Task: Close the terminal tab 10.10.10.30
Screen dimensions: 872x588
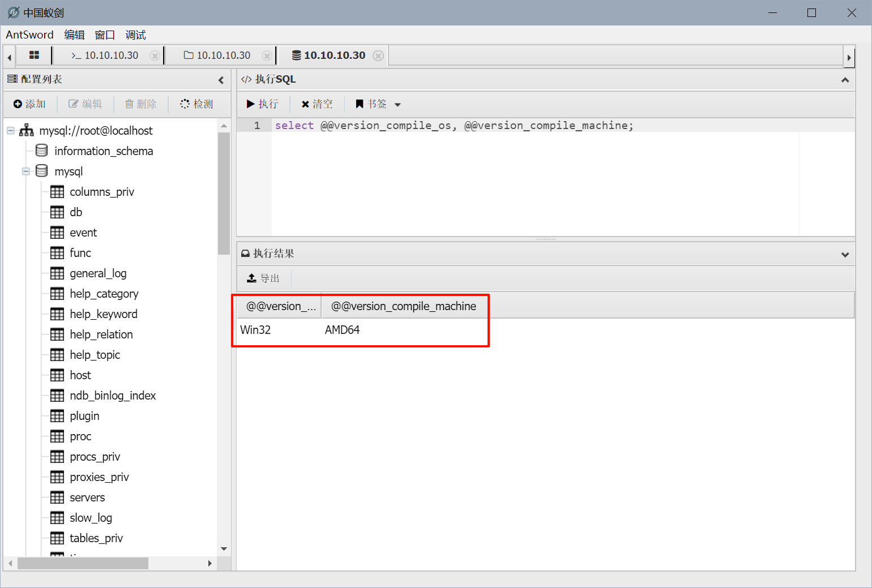Action: 154,56
